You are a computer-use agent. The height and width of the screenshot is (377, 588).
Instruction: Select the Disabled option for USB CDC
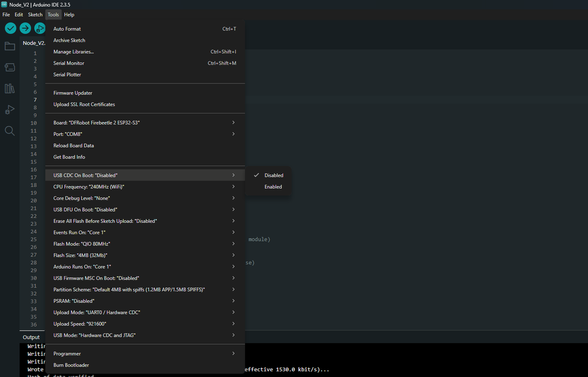pos(273,176)
